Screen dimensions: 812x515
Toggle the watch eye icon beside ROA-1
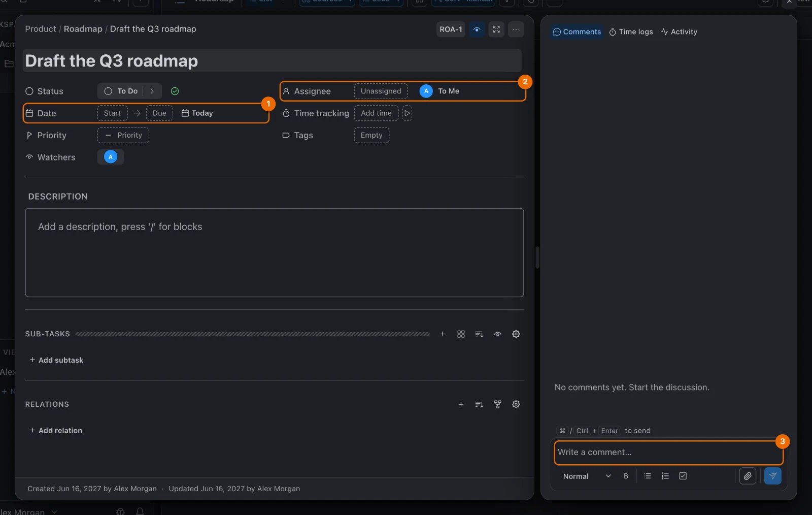click(477, 29)
